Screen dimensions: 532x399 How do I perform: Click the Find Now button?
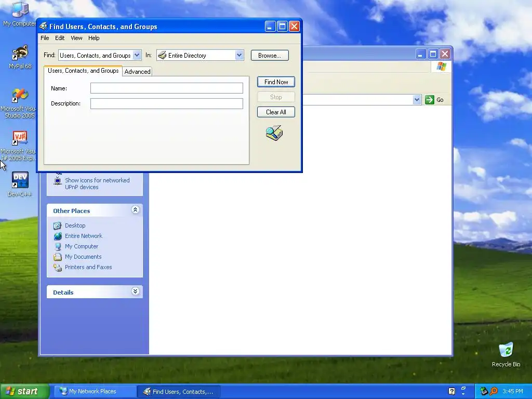point(276,82)
